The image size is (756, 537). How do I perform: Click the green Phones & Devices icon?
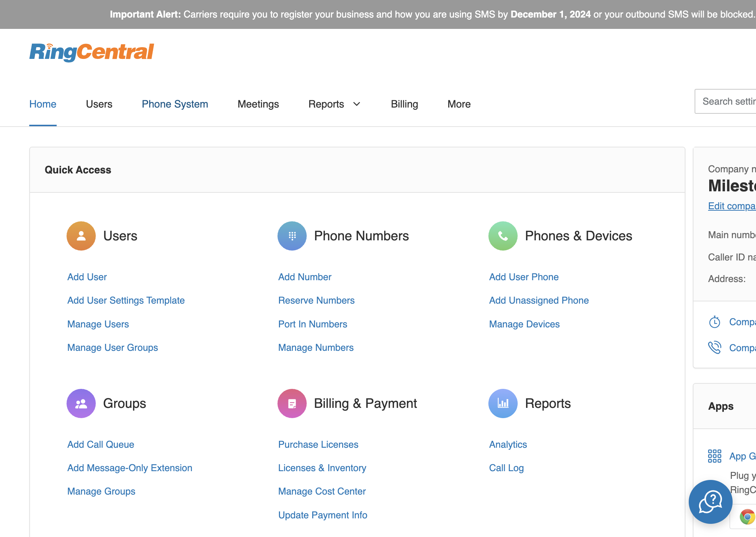point(503,236)
